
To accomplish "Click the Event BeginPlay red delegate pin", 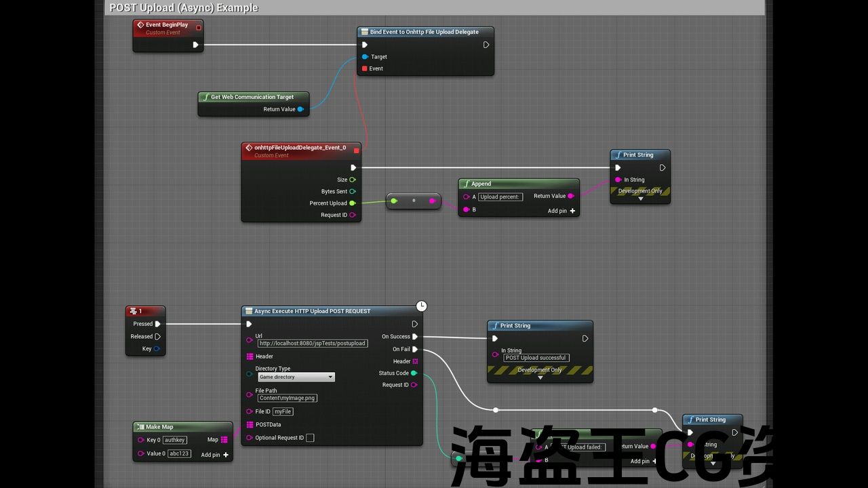I will (199, 28).
